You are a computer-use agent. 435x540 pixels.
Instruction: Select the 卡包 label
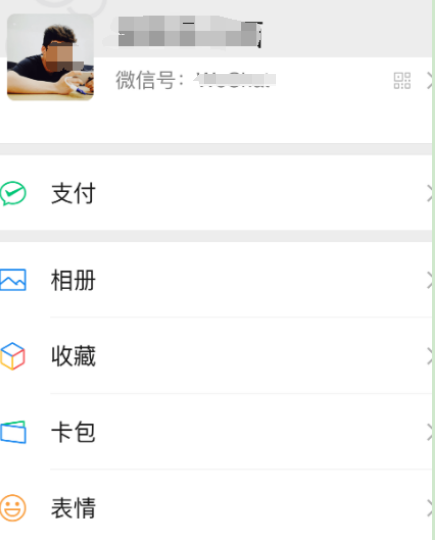(73, 432)
